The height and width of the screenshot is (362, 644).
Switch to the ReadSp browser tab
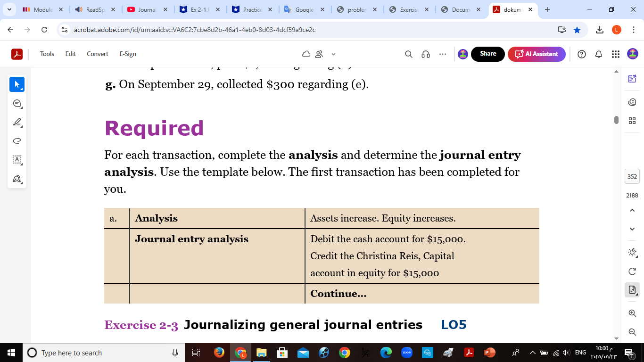click(95, 9)
